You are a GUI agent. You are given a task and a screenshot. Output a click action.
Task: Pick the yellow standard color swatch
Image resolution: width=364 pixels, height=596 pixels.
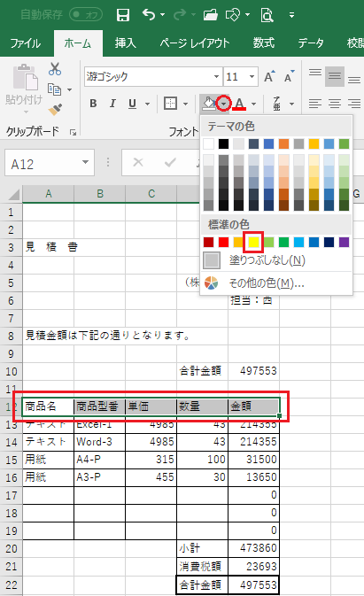point(253,242)
